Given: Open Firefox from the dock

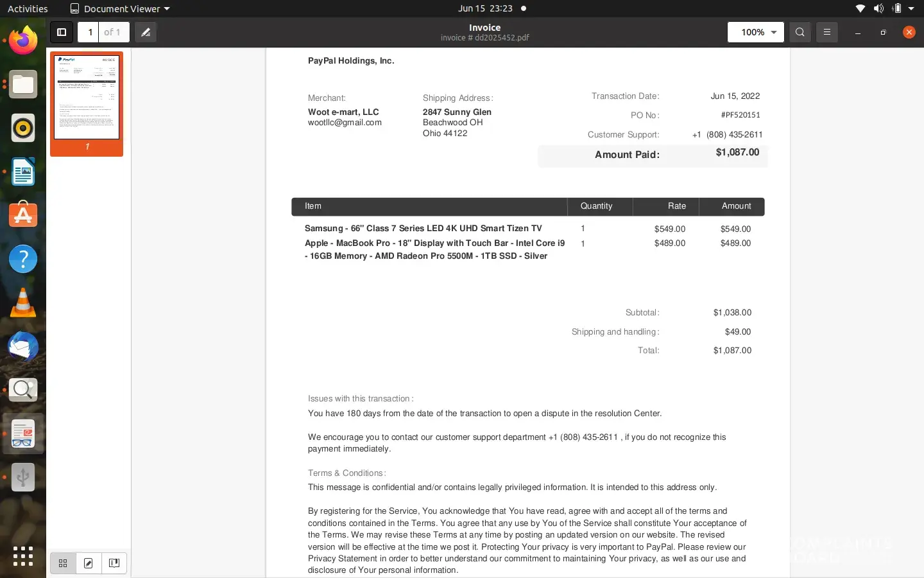Looking at the screenshot, I should coord(23,40).
